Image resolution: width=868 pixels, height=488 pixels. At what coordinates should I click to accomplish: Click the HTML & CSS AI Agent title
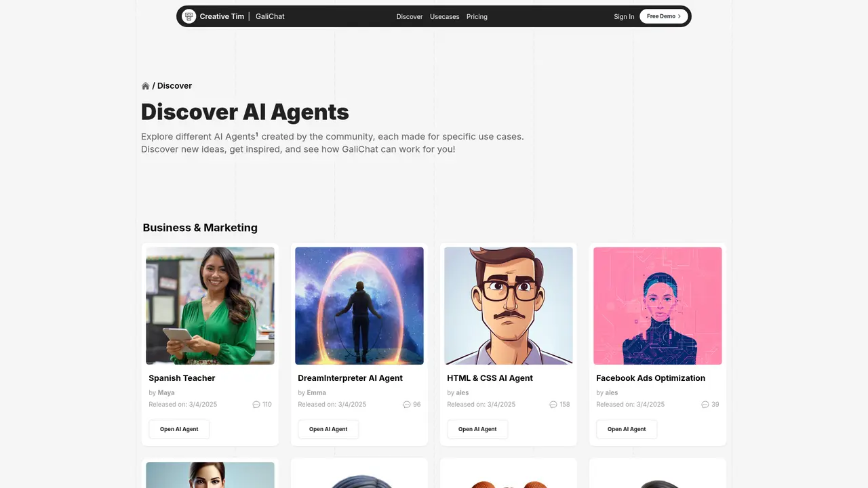pos(490,378)
